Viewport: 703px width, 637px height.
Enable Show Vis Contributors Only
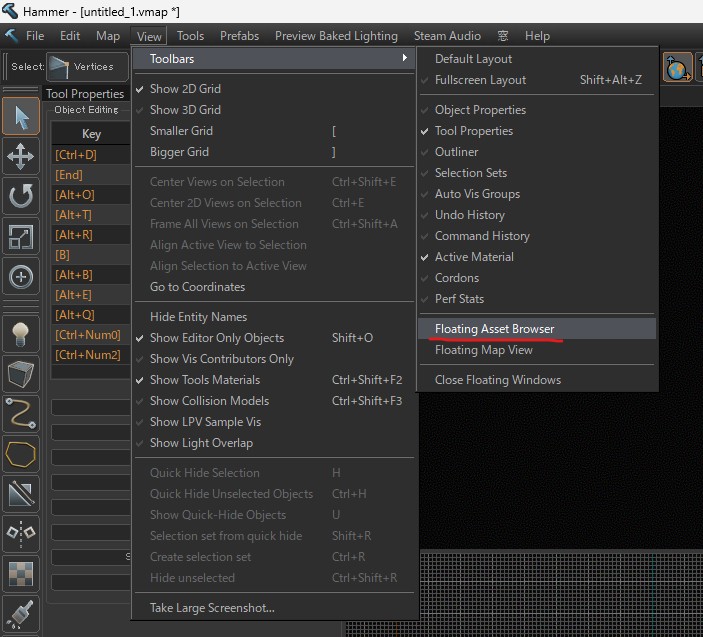274,359
